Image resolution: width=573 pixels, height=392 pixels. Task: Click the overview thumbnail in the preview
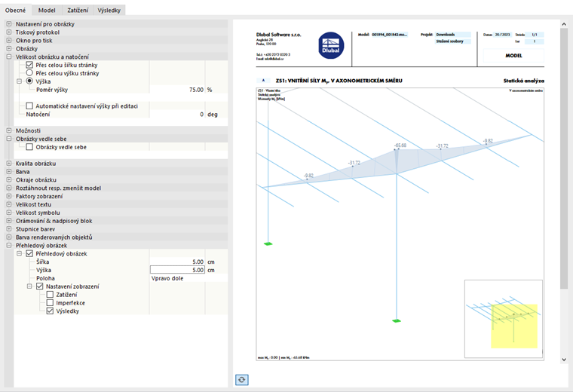pos(503,319)
